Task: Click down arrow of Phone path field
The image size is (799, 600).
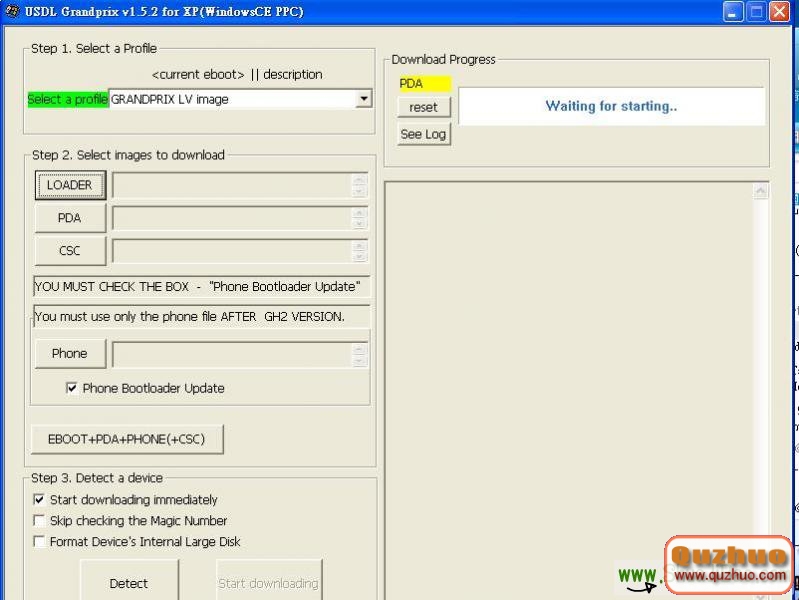Action: [359, 361]
